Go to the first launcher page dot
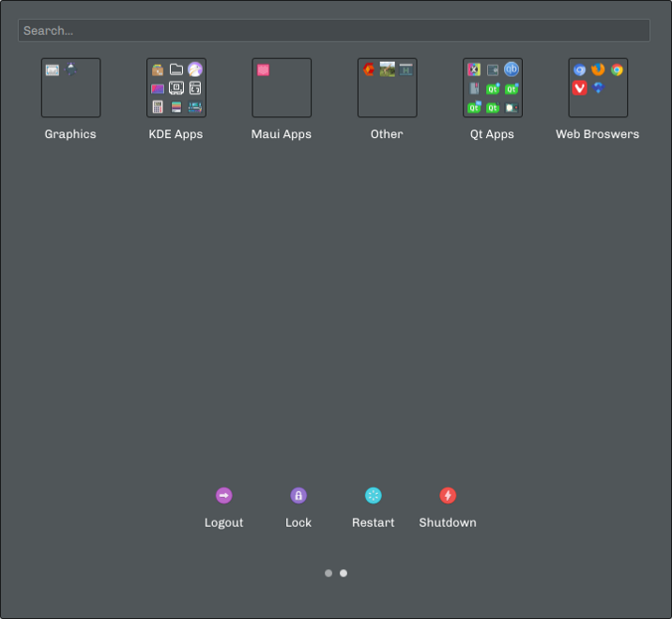 [x=328, y=573]
